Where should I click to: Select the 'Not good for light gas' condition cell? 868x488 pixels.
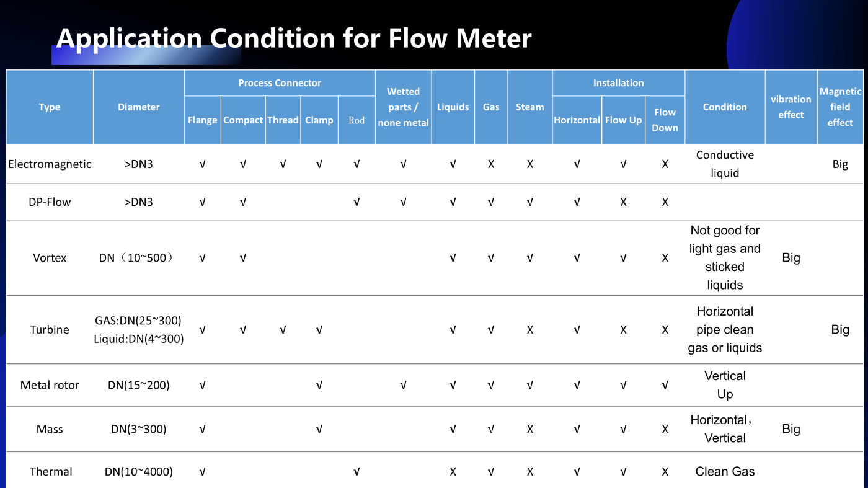(x=725, y=258)
